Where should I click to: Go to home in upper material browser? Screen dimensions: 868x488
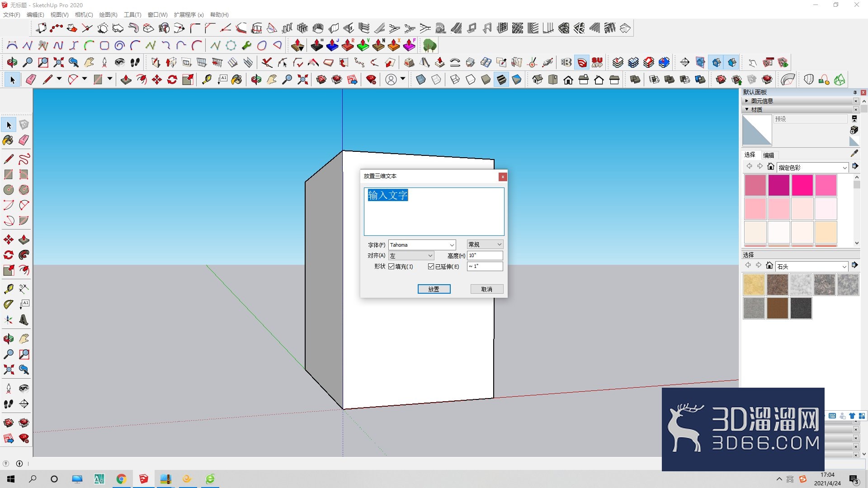[x=771, y=166]
